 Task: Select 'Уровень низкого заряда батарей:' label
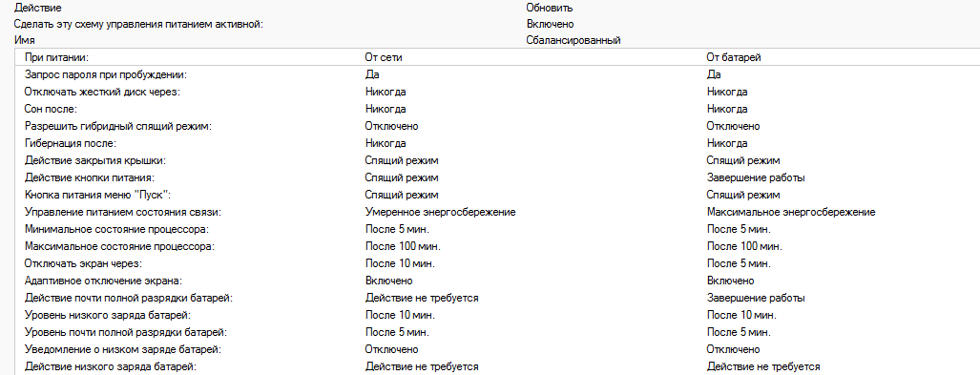(108, 315)
